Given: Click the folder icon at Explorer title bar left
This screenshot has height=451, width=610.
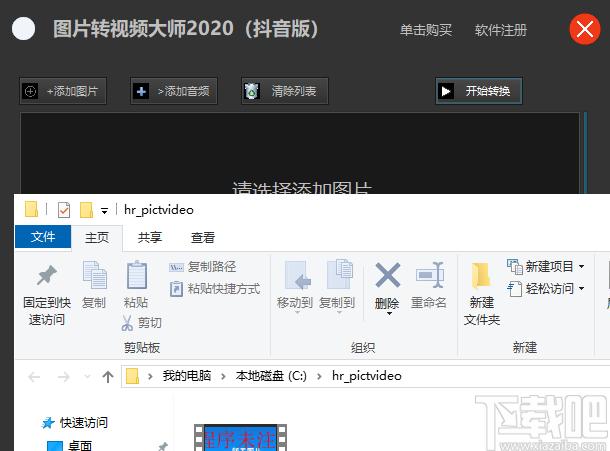Looking at the screenshot, I should [x=31, y=209].
